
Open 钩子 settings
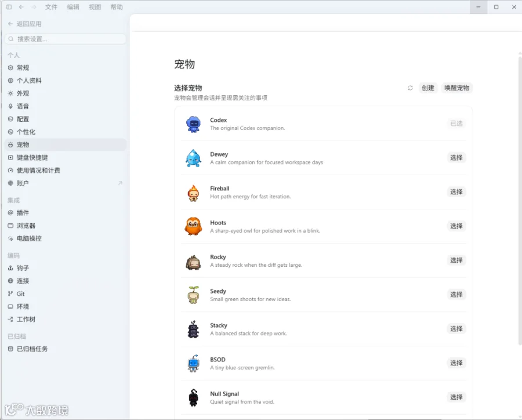coord(65,268)
